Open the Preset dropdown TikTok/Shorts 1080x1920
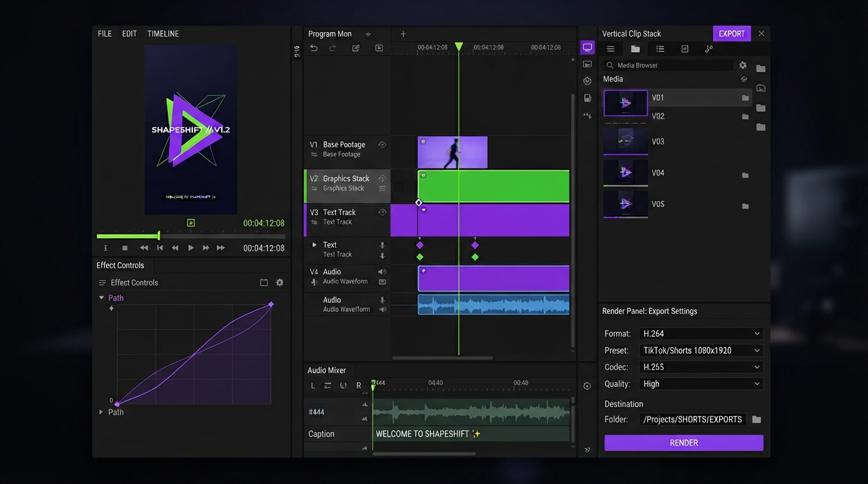This screenshot has width=868, height=484. (x=701, y=350)
